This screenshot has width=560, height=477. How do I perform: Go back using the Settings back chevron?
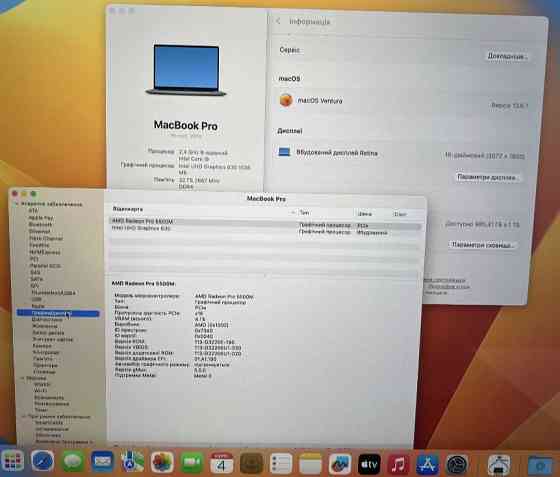(278, 21)
